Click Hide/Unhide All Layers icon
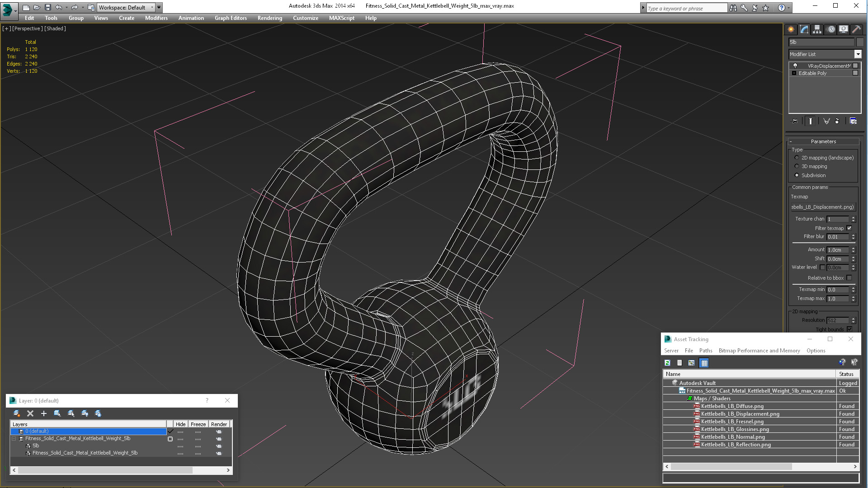868x488 pixels. 85,413
